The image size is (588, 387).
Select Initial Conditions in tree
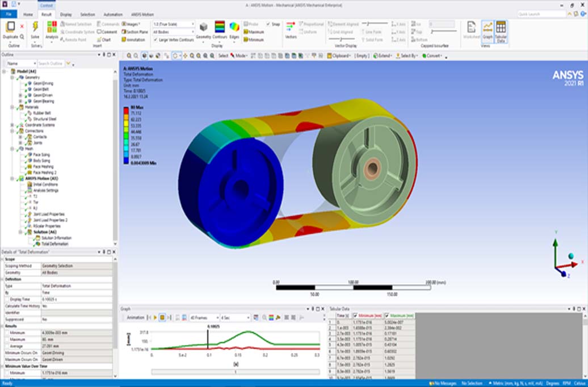(x=45, y=184)
